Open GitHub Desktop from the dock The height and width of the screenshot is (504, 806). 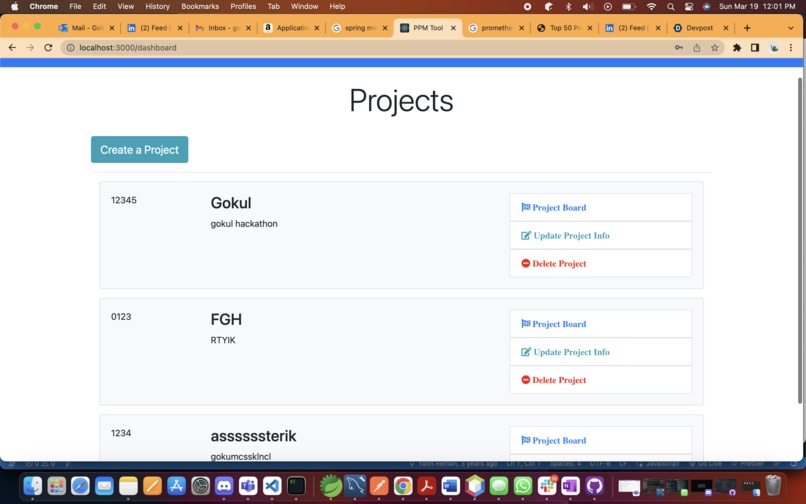pyautogui.click(x=595, y=485)
